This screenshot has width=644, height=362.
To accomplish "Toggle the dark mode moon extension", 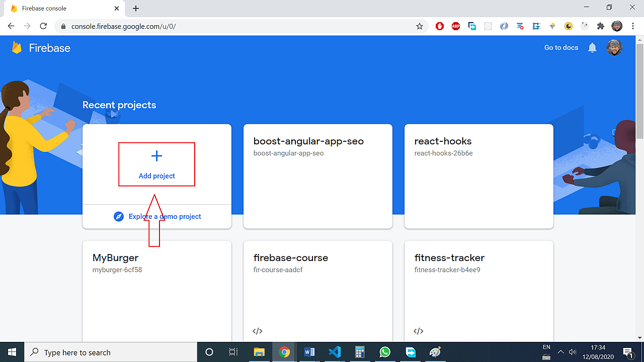I will [x=568, y=26].
